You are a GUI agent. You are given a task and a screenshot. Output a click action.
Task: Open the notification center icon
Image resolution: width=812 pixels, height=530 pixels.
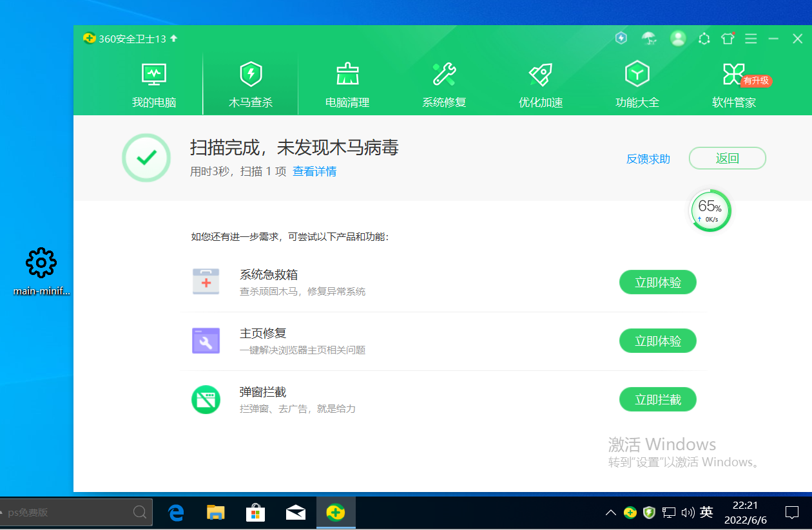pos(792,513)
